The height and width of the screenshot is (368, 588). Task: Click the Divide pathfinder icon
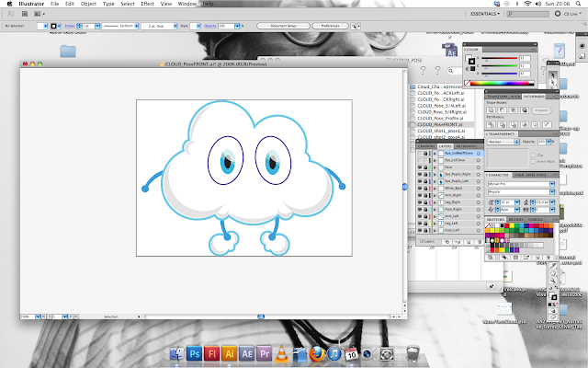491,124
